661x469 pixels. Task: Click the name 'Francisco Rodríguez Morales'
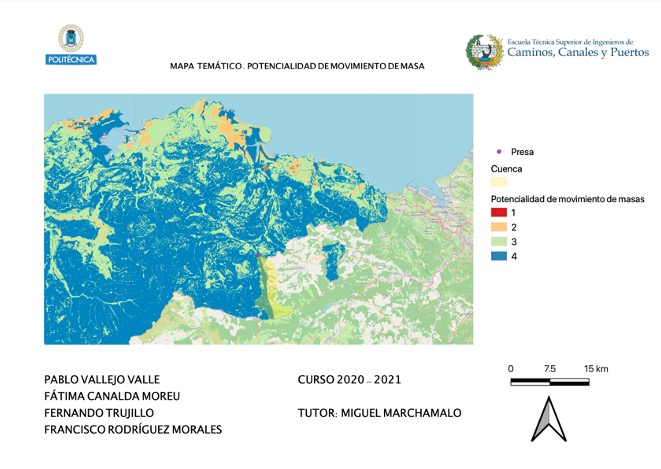pyautogui.click(x=133, y=430)
